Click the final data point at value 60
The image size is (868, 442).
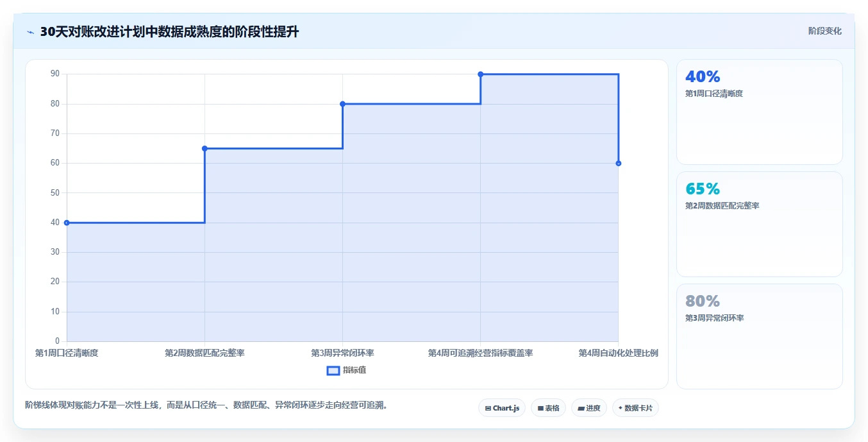618,163
